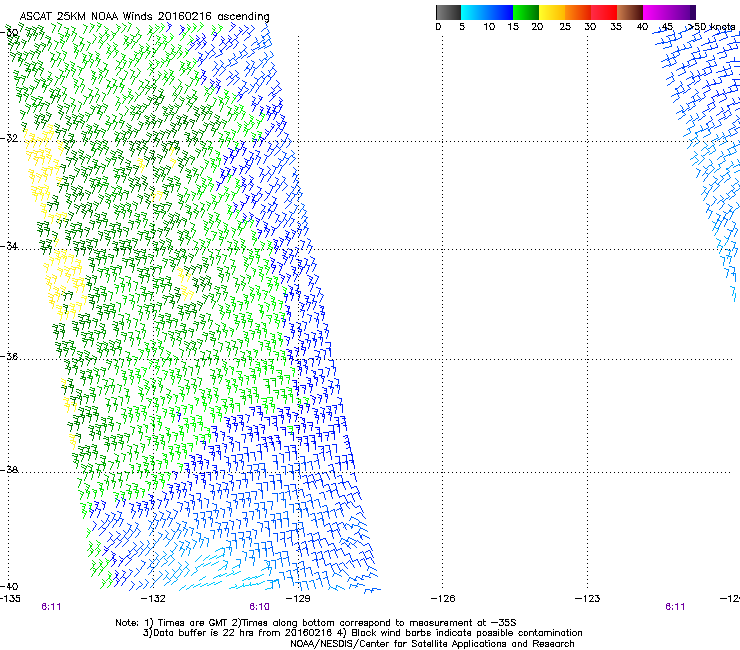Click the 'Note: 1) Times are GMT' line

tap(316, 623)
